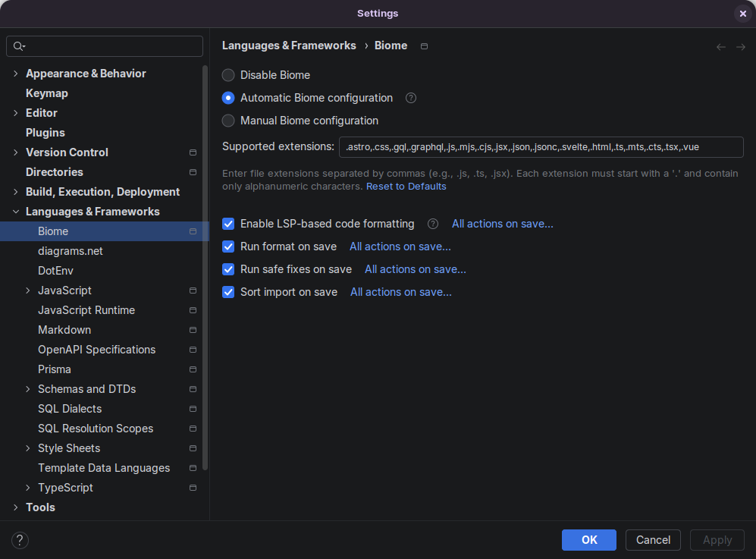756x559 pixels.
Task: Toggle Sort import on save checkbox
Action: point(228,292)
